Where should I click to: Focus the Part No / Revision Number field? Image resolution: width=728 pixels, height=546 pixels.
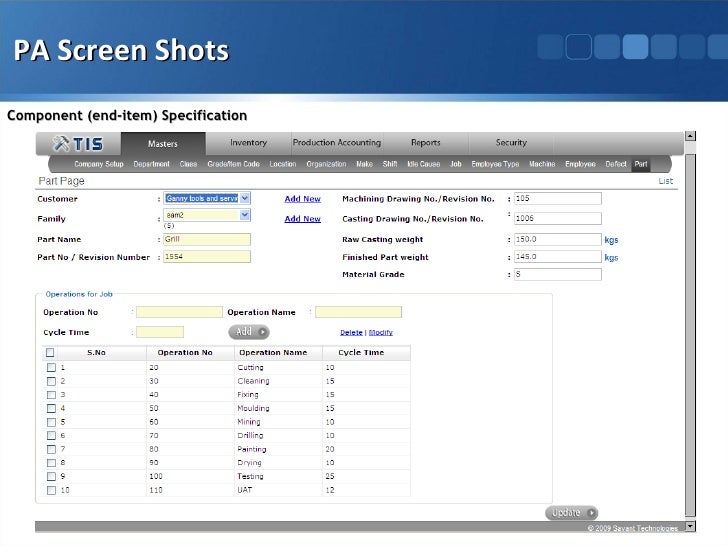[x=207, y=257]
